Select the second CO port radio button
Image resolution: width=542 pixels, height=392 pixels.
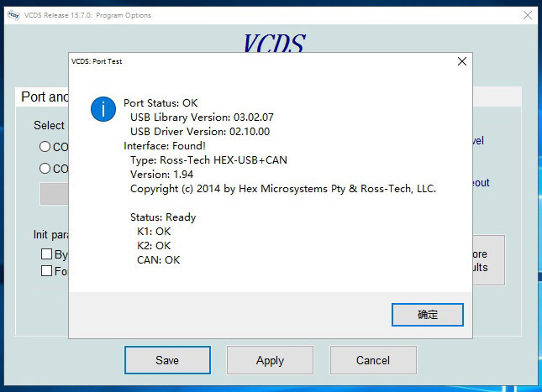pos(45,169)
